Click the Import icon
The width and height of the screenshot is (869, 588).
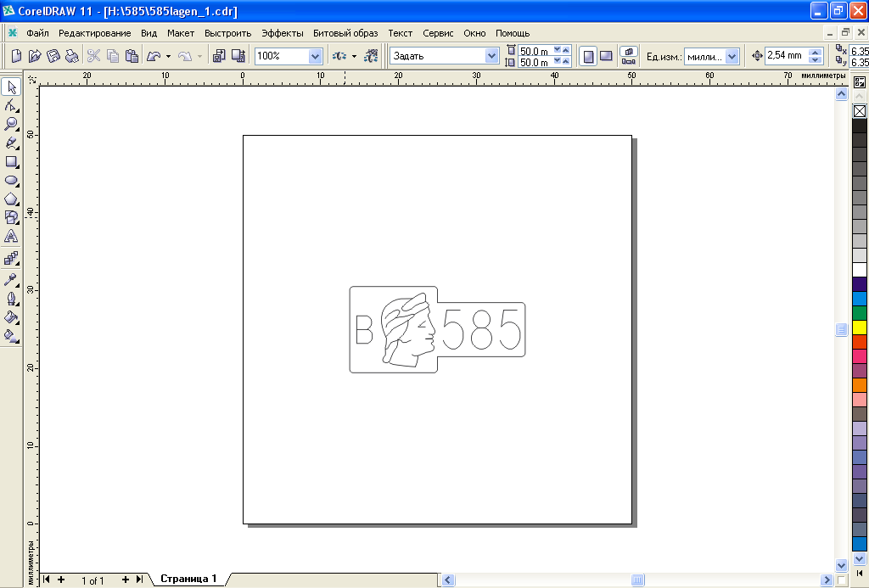pyautogui.click(x=220, y=55)
